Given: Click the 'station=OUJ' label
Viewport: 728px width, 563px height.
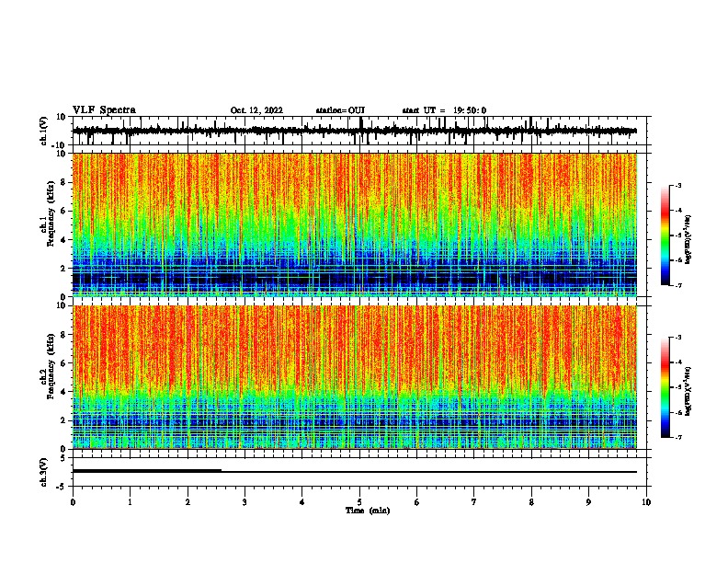Looking at the screenshot, I should (x=340, y=110).
